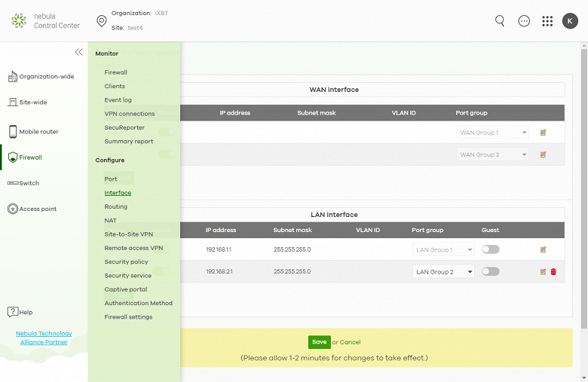Open the chat bubble icon in header
The height and width of the screenshot is (382, 588).
click(524, 21)
